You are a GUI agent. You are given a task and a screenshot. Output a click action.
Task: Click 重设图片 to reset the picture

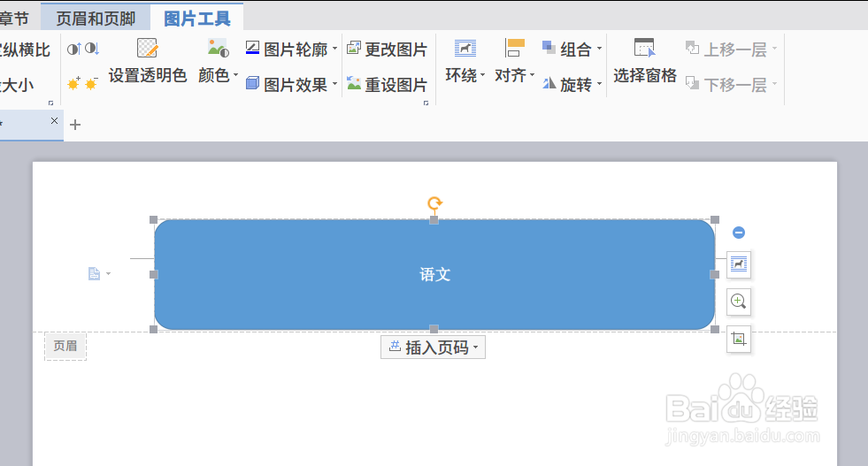click(x=387, y=84)
